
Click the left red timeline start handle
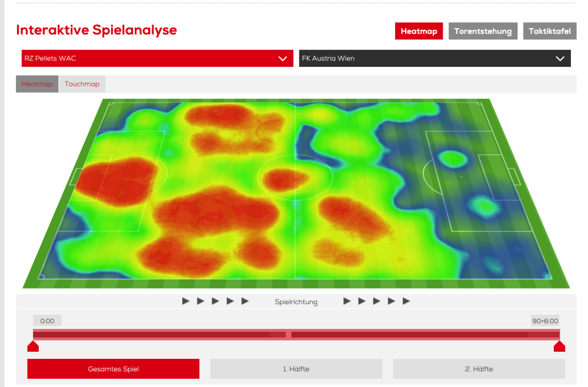[x=33, y=346]
